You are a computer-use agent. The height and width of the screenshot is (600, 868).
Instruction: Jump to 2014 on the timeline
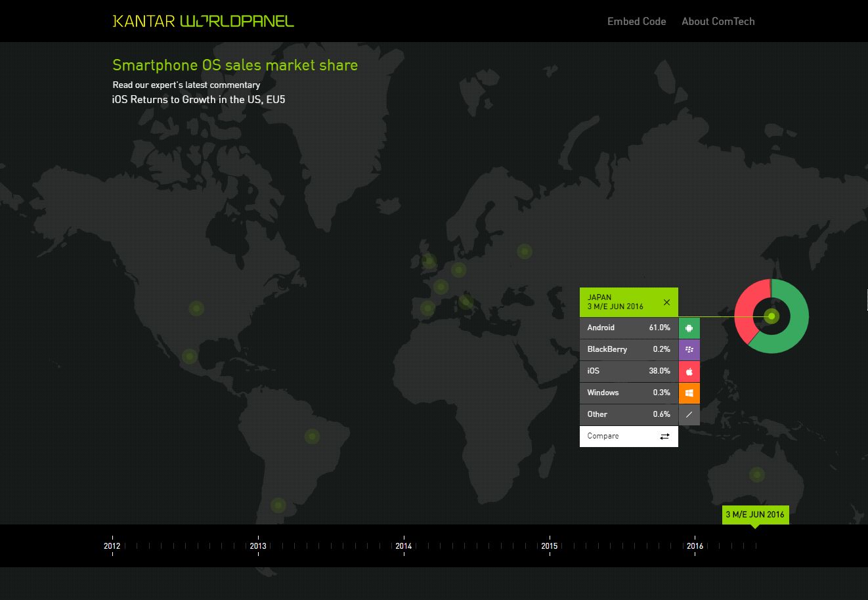pos(404,546)
